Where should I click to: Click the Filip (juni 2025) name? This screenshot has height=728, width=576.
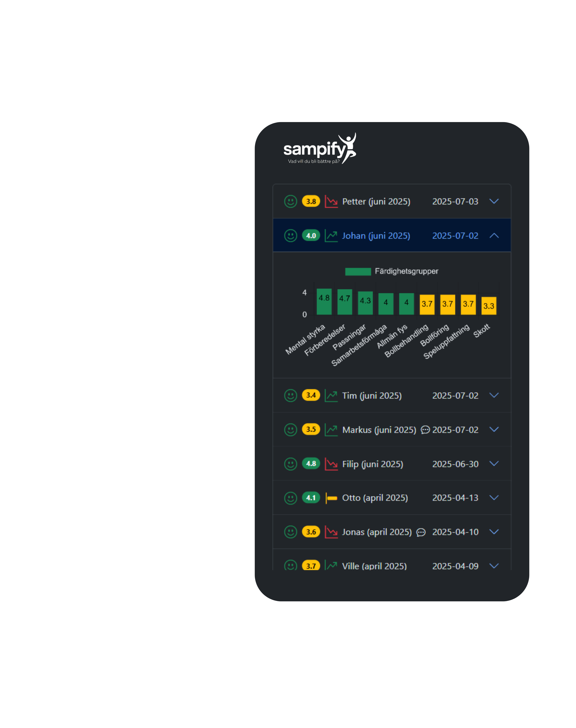[373, 464]
